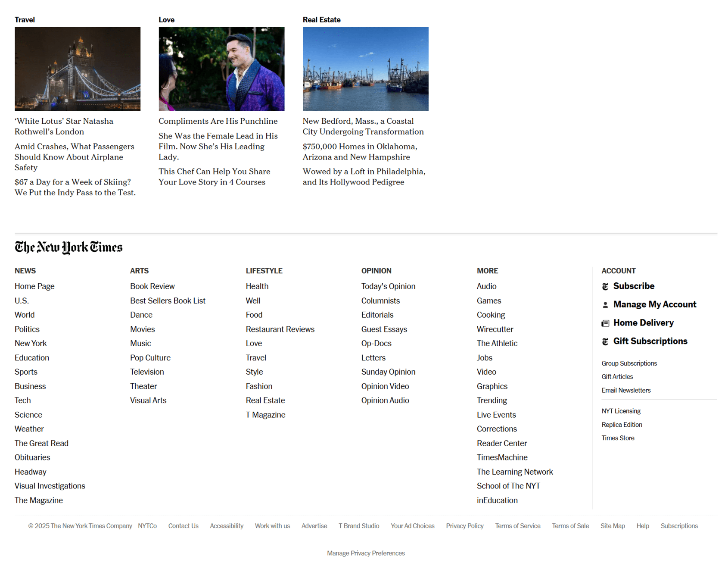The image size is (728, 582).
Task: Click Gift Subscriptions text link
Action: 650,341
